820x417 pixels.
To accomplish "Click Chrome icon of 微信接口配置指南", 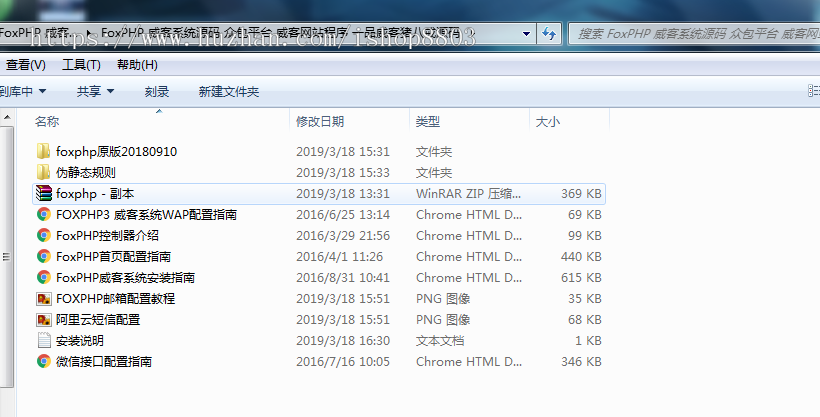I will click(x=43, y=362).
